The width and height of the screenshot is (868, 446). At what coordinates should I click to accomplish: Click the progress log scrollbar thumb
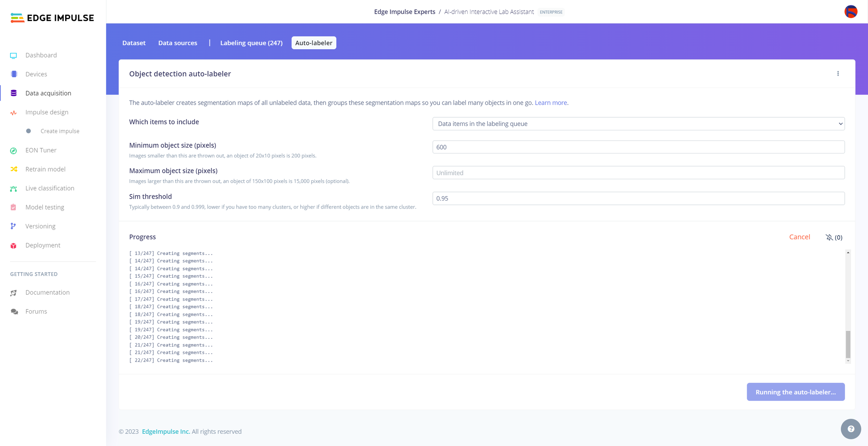(848, 344)
